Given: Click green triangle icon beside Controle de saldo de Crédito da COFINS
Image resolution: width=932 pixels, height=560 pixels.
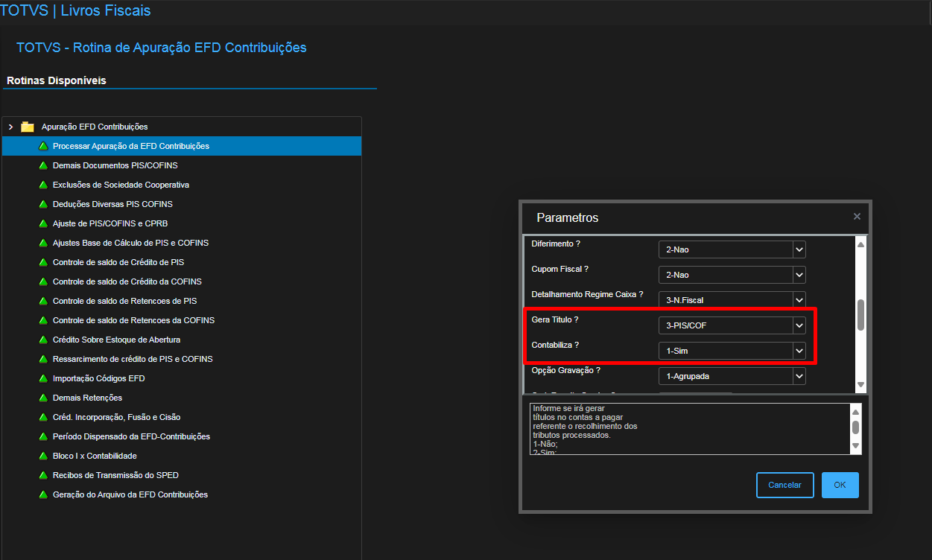Looking at the screenshot, I should point(43,281).
